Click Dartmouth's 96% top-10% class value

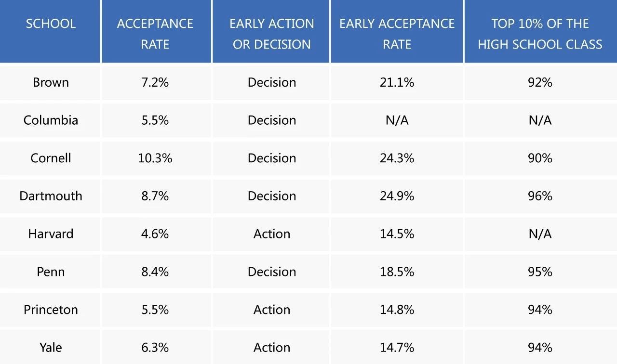(x=540, y=196)
